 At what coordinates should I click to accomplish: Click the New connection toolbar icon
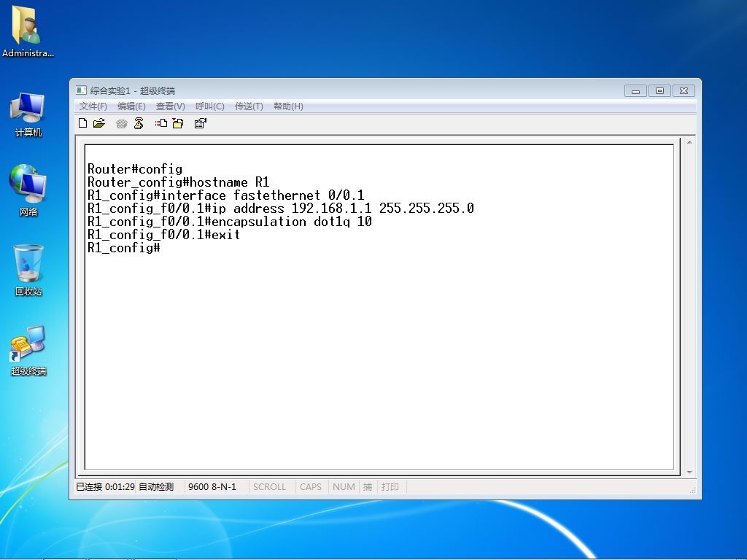pos(83,123)
